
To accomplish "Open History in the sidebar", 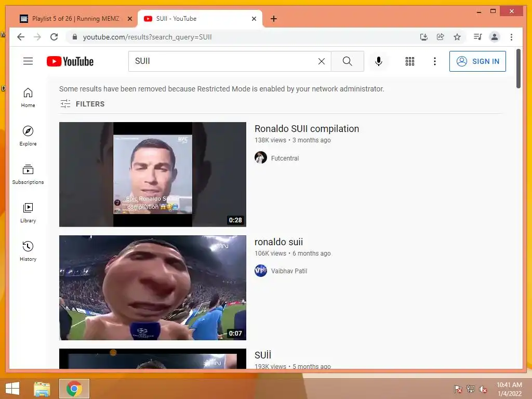I will tap(28, 251).
